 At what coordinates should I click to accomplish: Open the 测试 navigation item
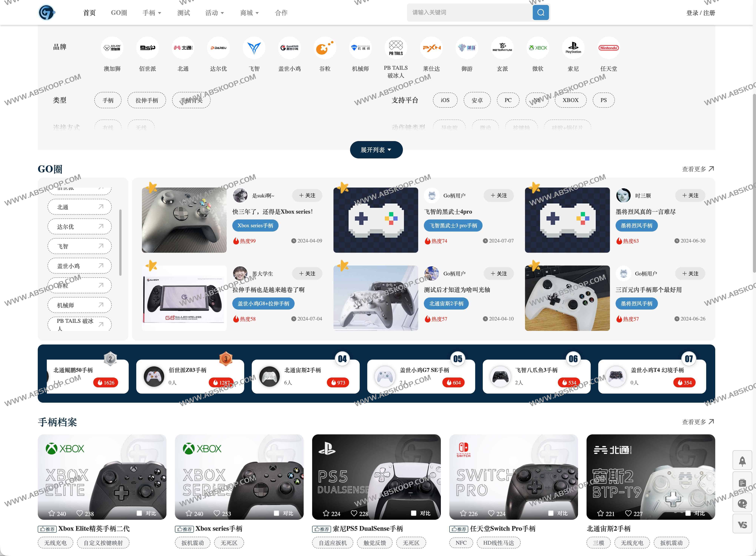184,13
